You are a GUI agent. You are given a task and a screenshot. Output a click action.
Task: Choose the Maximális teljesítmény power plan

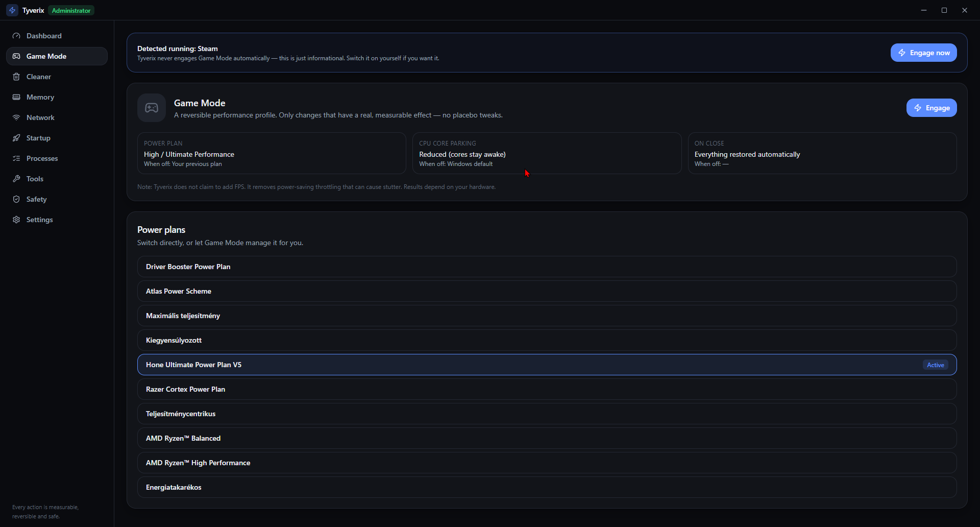(x=547, y=316)
